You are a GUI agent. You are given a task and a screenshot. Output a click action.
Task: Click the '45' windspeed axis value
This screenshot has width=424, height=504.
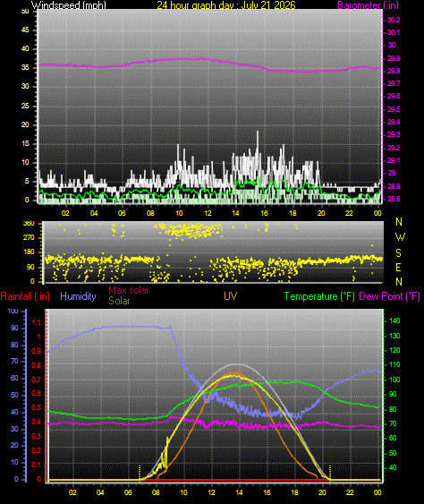[x=25, y=30]
